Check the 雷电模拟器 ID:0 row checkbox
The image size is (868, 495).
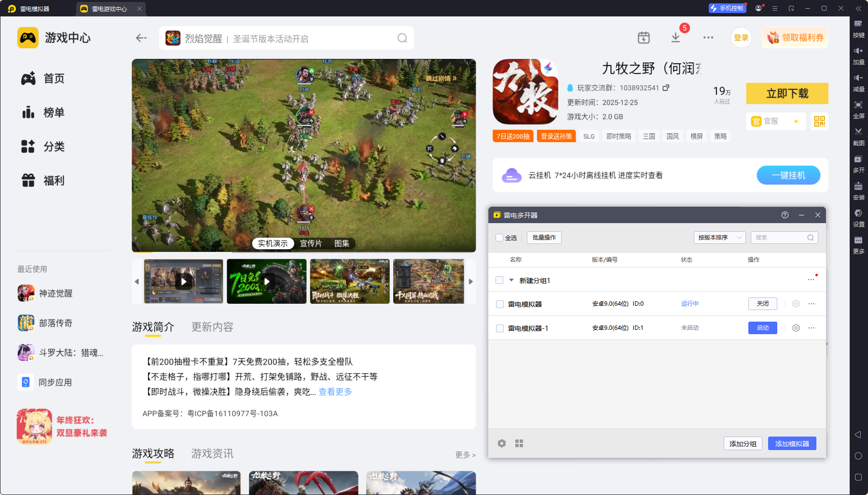[500, 304]
